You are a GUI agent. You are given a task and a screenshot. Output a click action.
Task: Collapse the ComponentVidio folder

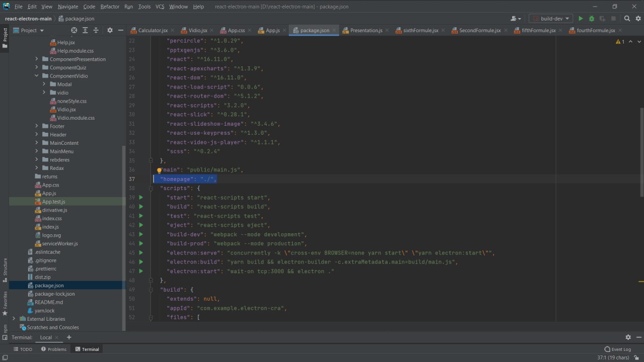coord(37,76)
